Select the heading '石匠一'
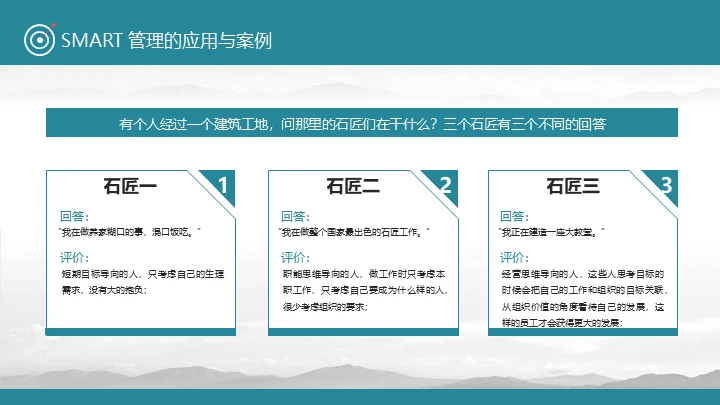 coord(130,186)
